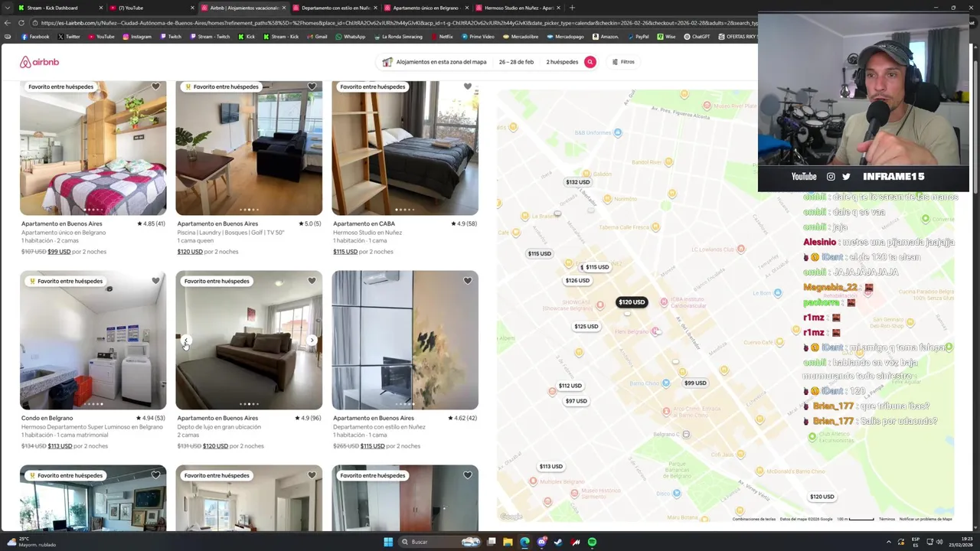Viewport: 980px width, 551px height.
Task: Open the Twitch bookmark
Action: click(171, 37)
